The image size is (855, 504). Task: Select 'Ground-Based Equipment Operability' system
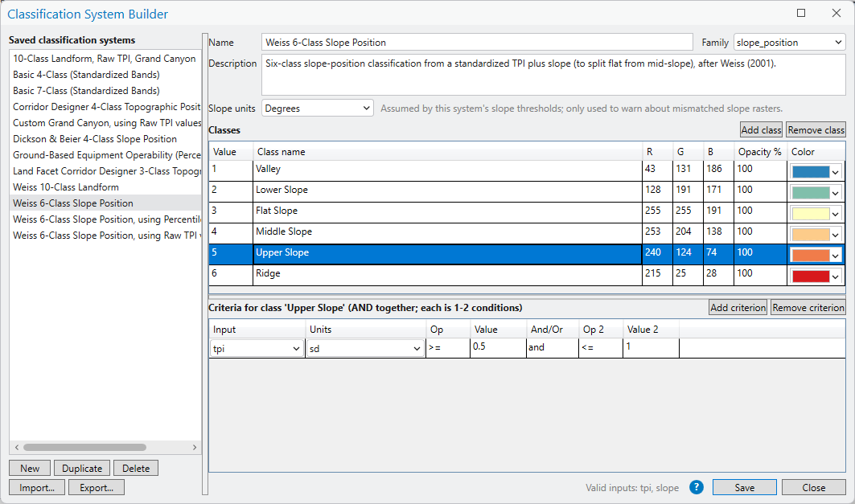(105, 155)
